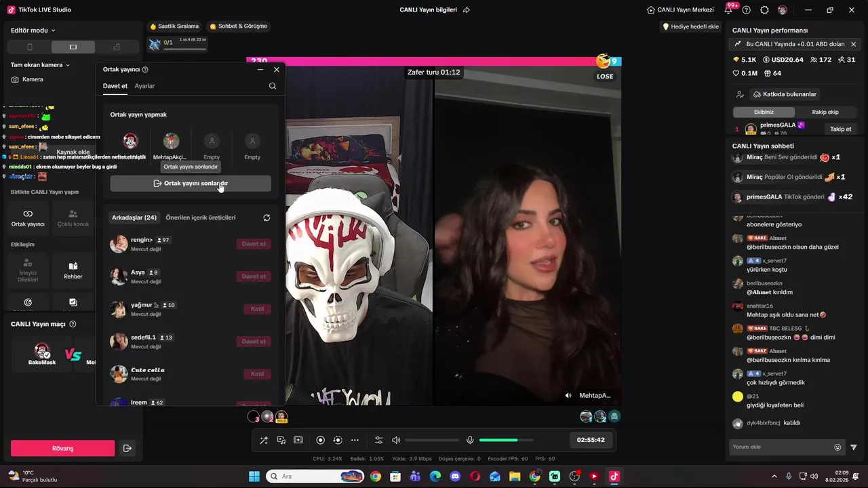Invite rengin> with Davet et
Image resolution: width=868 pixels, height=488 pixels.
pos(254,244)
